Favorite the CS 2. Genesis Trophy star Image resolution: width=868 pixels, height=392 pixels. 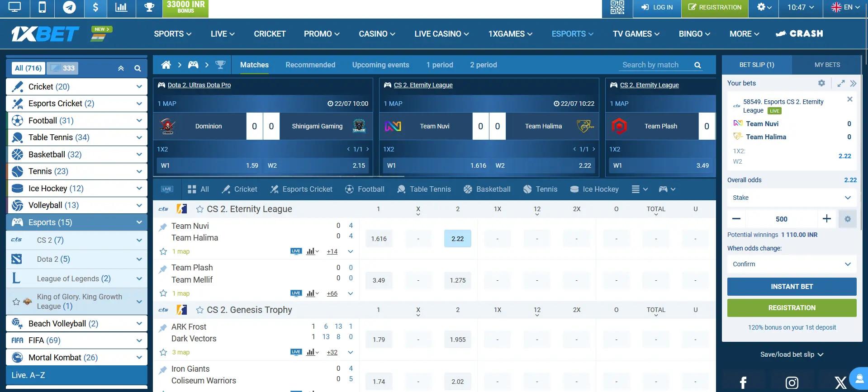[199, 310]
